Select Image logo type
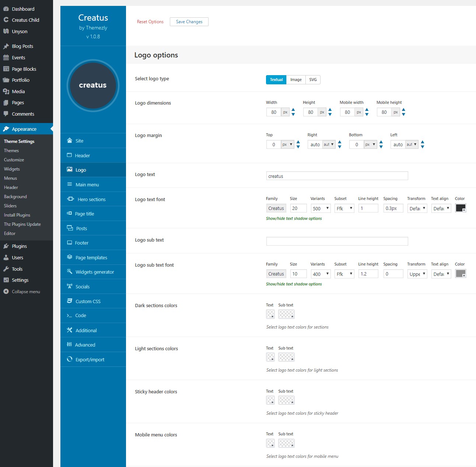The image size is (476, 467). pos(296,80)
